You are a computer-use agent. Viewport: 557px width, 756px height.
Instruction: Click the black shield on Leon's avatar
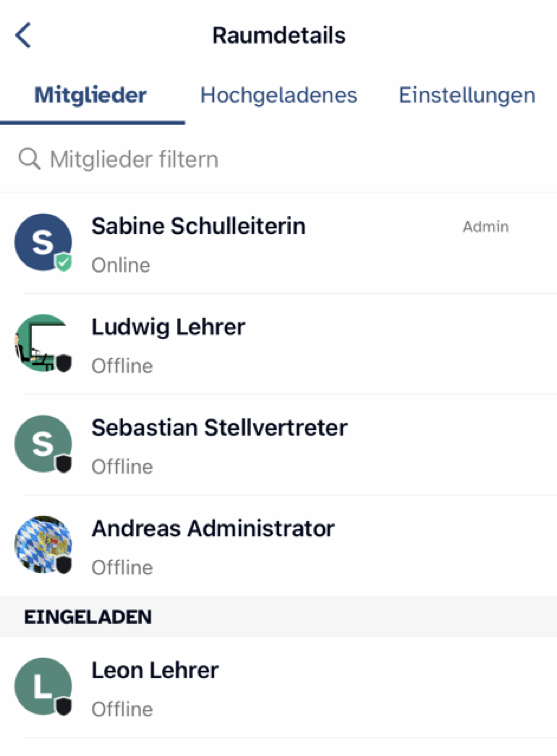tap(64, 706)
